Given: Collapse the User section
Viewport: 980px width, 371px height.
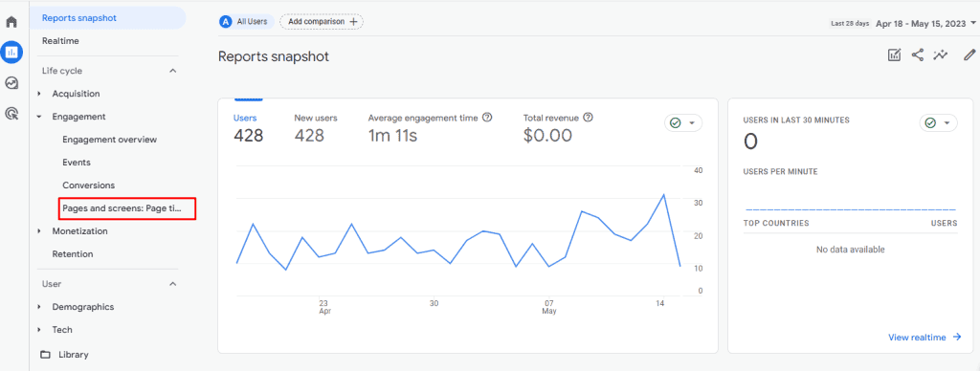Looking at the screenshot, I should pos(173,284).
